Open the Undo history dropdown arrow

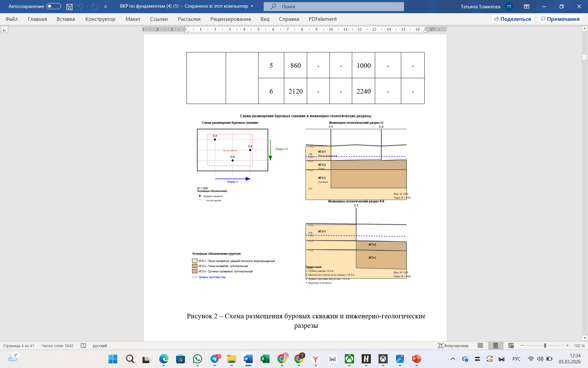(x=87, y=6)
